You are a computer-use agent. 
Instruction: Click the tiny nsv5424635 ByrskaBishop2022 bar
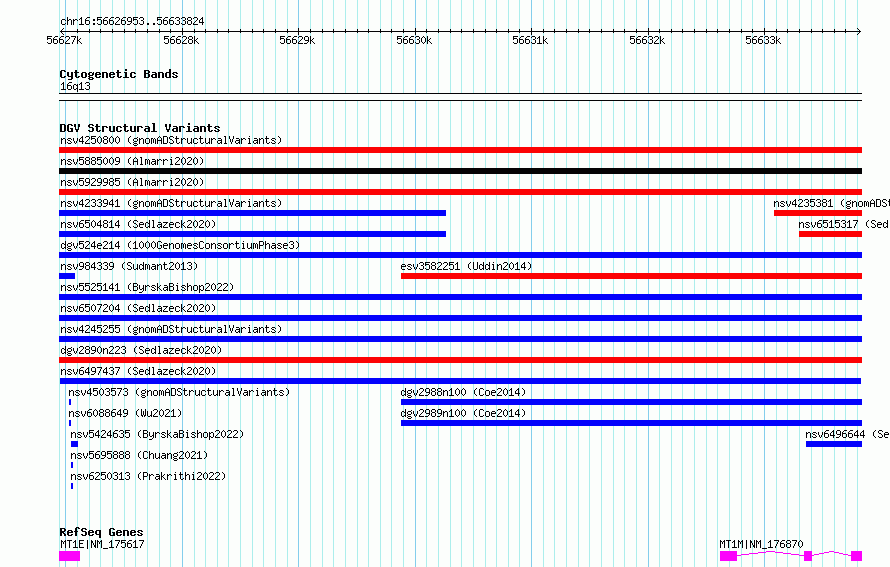(x=74, y=444)
